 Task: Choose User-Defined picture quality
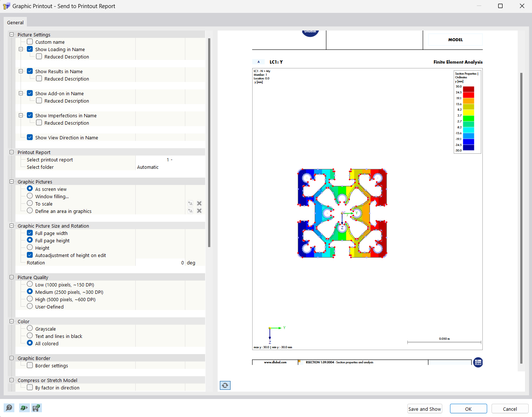[30, 306]
